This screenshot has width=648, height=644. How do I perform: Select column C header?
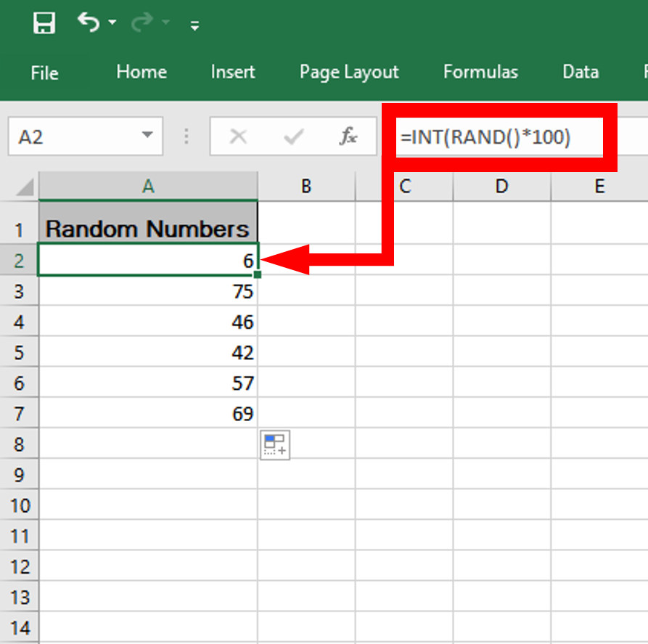[405, 187]
